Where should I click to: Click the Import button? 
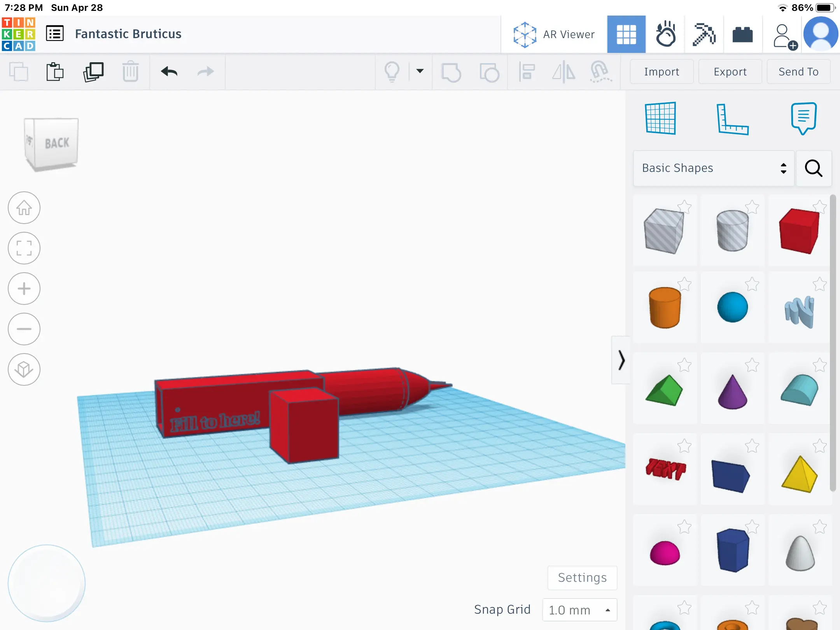(x=661, y=72)
